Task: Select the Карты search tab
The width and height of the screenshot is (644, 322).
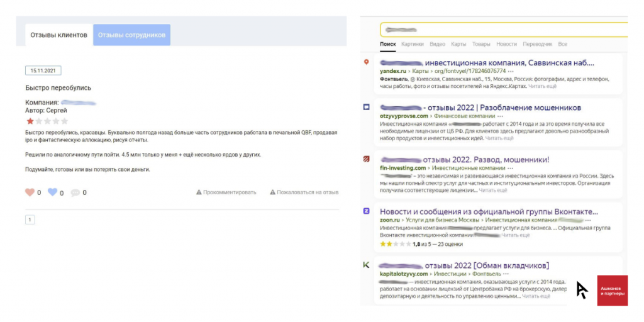Action: (458, 44)
